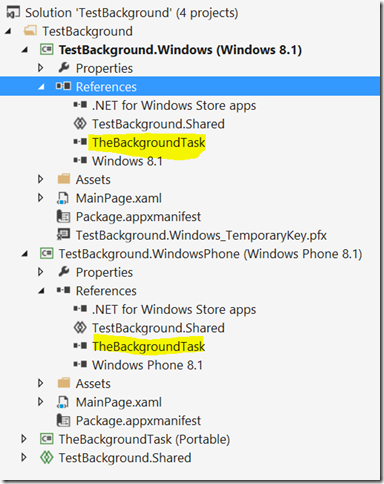This screenshot has height=484, width=384.
Task: Click the shared project icon under WindowsPhone References
Action: pyautogui.click(x=80, y=328)
